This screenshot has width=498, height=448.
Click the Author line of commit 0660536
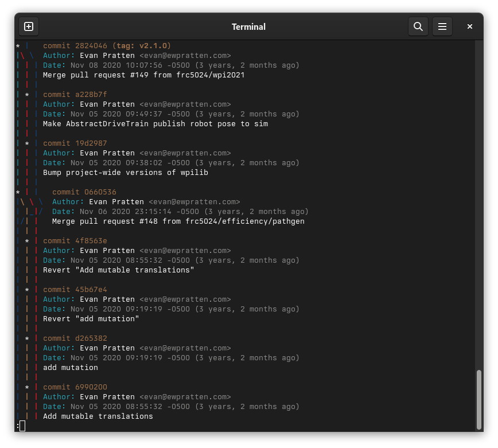pos(146,201)
